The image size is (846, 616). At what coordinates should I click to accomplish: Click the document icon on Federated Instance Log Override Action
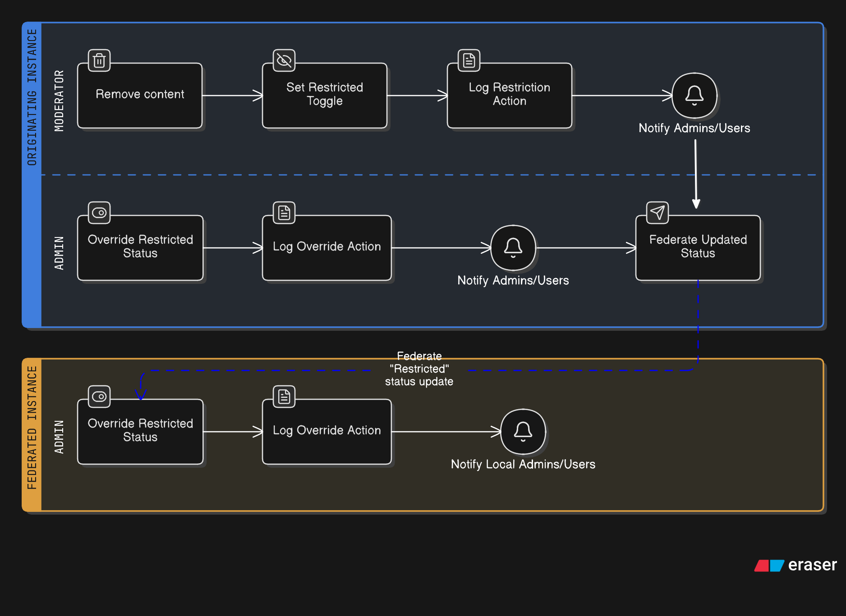pyautogui.click(x=284, y=397)
